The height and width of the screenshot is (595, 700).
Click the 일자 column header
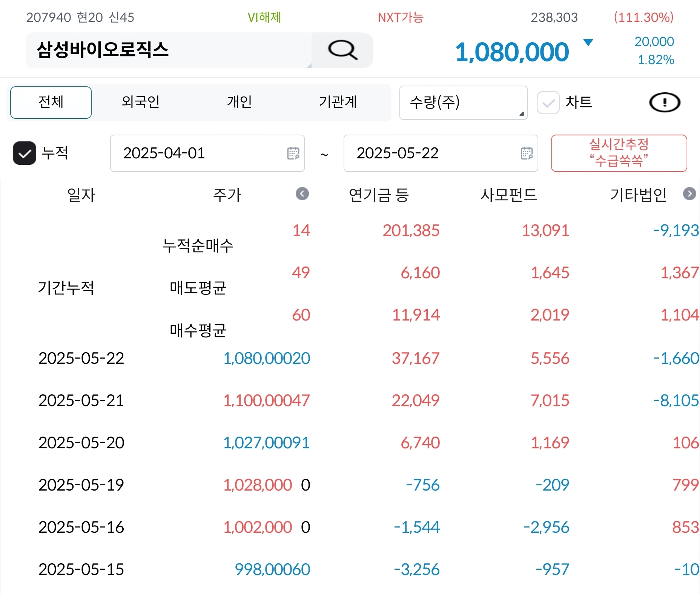pos(81,195)
